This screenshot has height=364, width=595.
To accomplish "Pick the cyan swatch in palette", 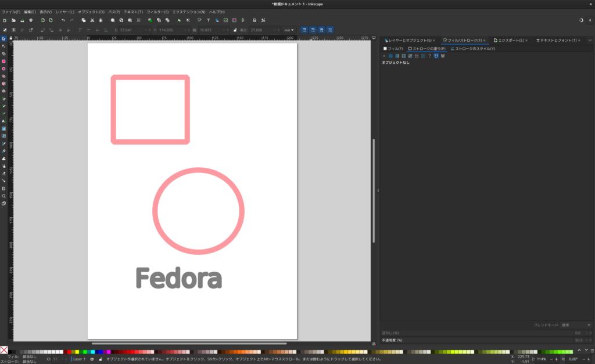I will tap(92, 352).
